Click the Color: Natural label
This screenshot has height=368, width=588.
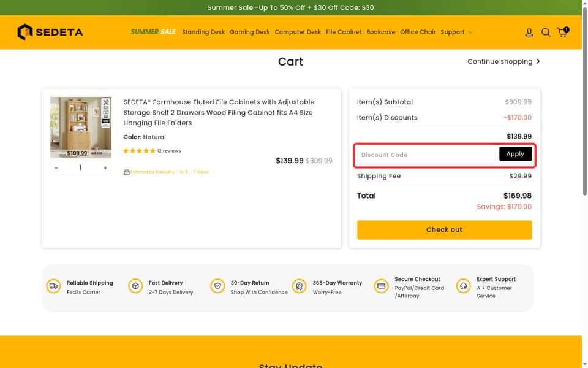(145, 137)
